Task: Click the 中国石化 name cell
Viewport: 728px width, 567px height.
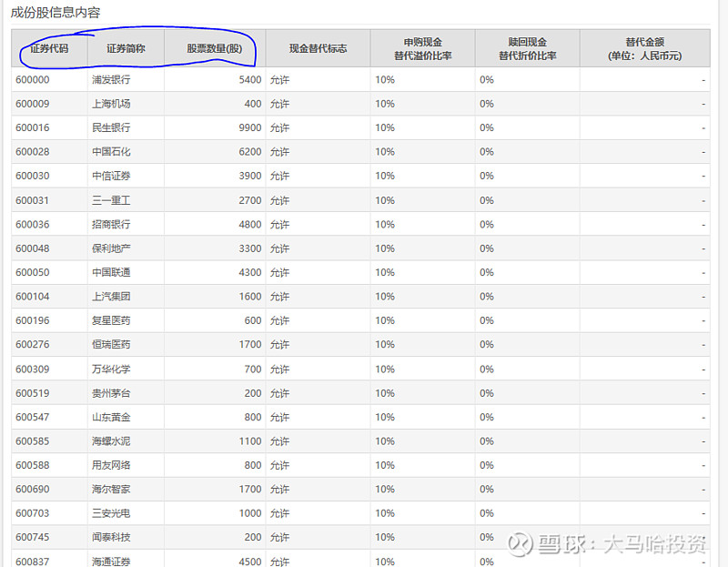Action: click(x=111, y=152)
